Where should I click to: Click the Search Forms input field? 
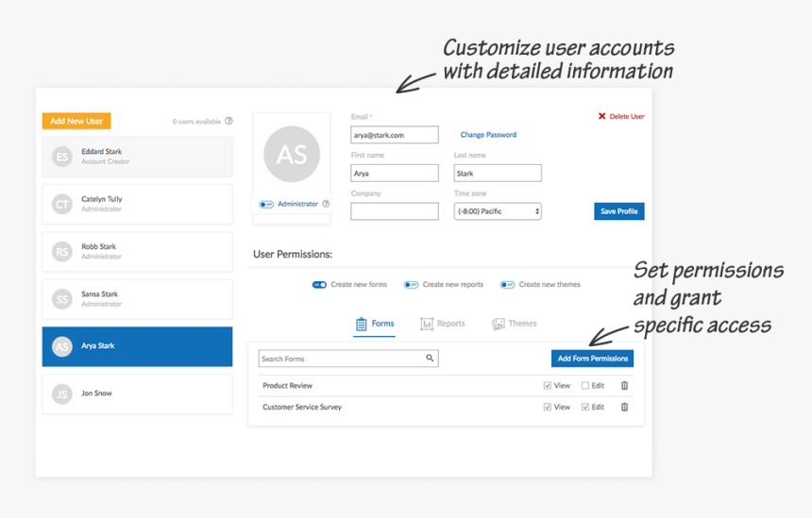click(x=348, y=359)
